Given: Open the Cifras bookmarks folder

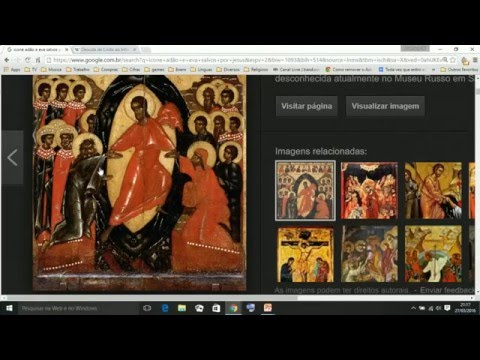Looking at the screenshot, I should point(131,69).
